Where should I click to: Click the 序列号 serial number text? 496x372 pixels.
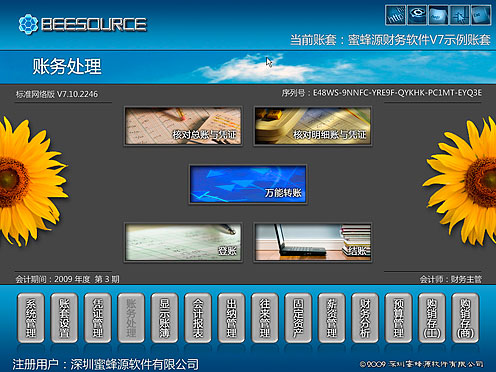coord(381,93)
